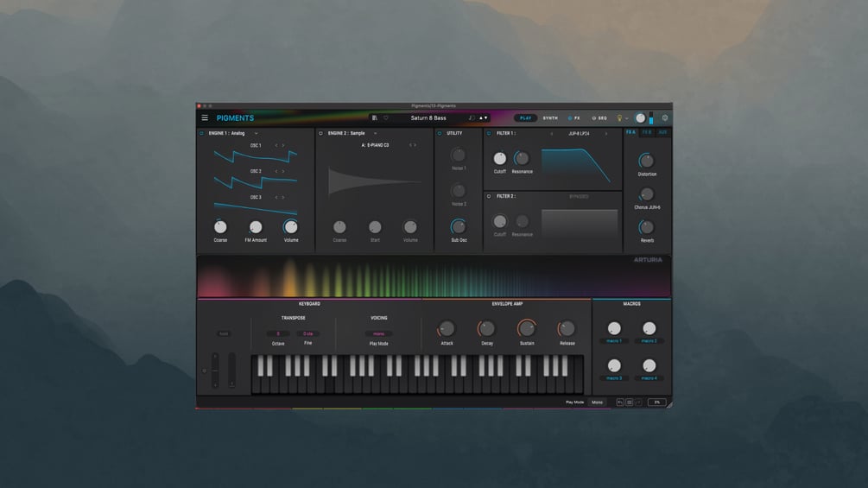Screen dimensions: 868x488
Task: Select the FX B bus tab
Action: (647, 132)
